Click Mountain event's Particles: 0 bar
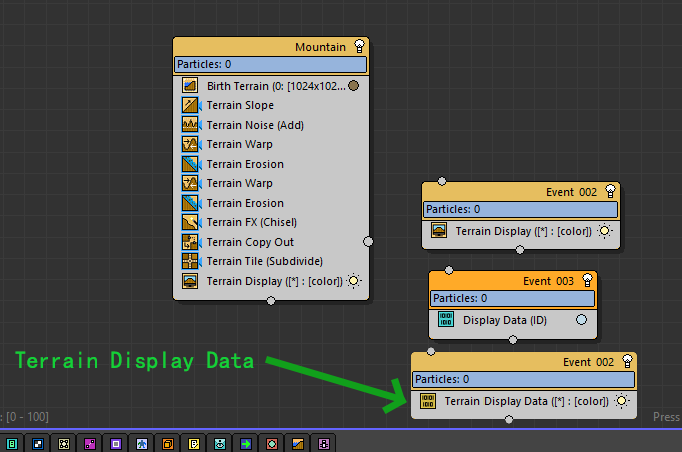The width and height of the screenshot is (682, 452). tap(270, 65)
